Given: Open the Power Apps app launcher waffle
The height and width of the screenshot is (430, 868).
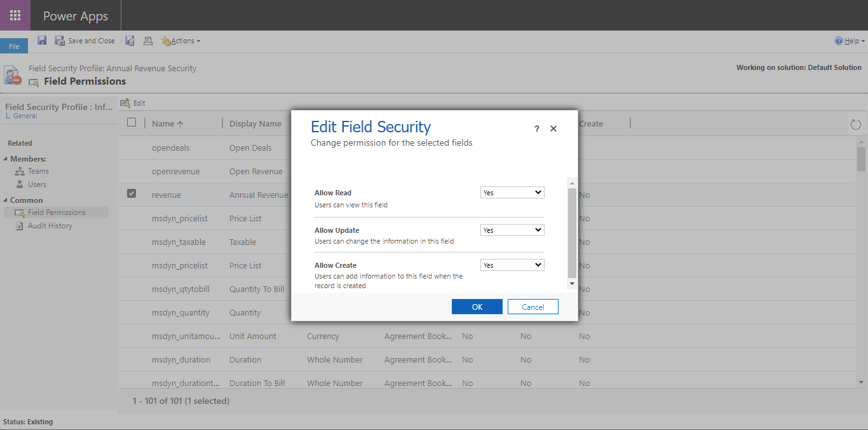Looking at the screenshot, I should click(x=14, y=15).
